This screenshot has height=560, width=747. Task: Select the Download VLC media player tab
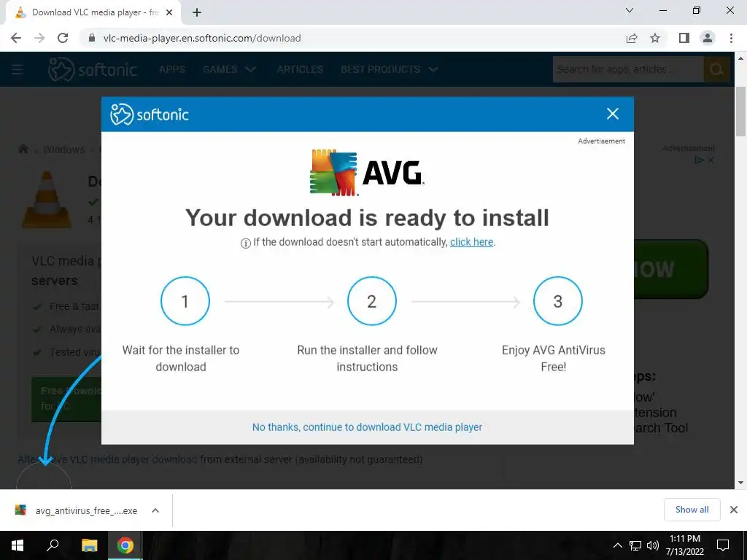(x=93, y=13)
